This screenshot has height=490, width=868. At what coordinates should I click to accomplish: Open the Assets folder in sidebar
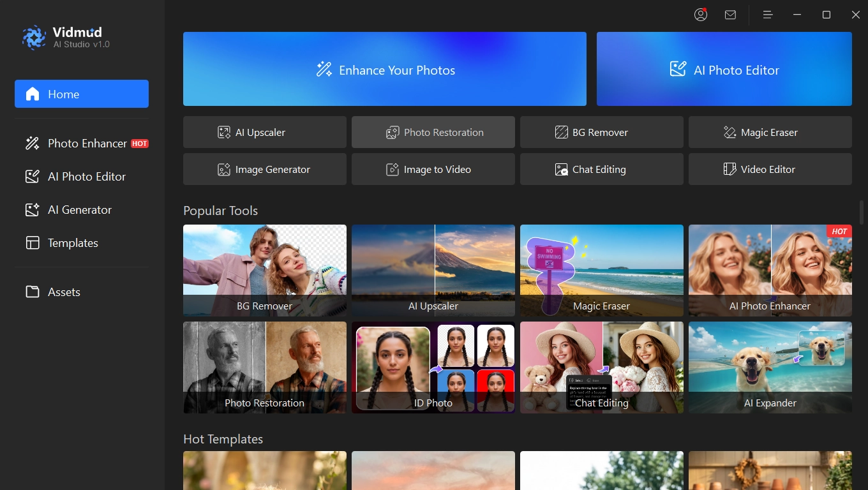coord(82,292)
